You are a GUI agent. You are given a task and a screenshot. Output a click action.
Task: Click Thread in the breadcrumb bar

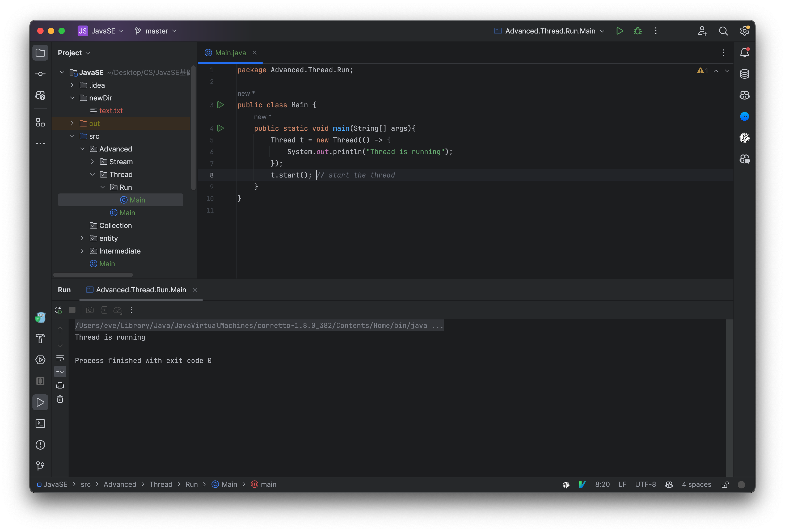click(x=161, y=484)
